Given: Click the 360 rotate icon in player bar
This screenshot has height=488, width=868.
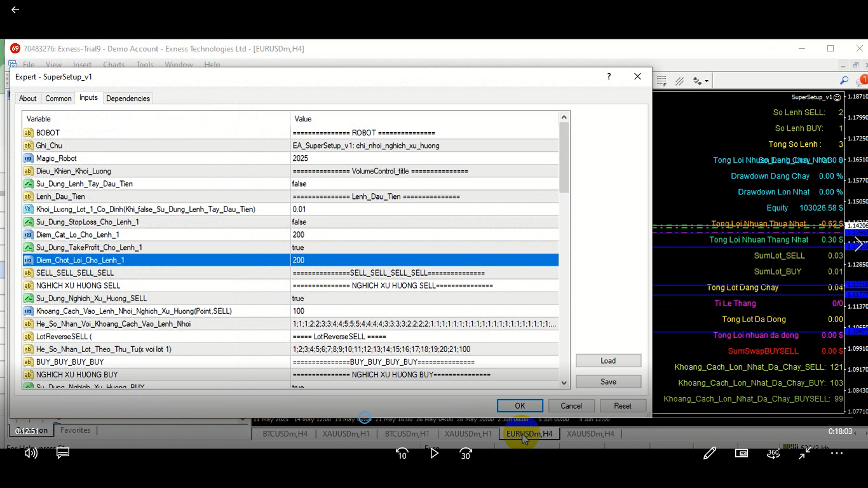Looking at the screenshot, I should point(773,453).
